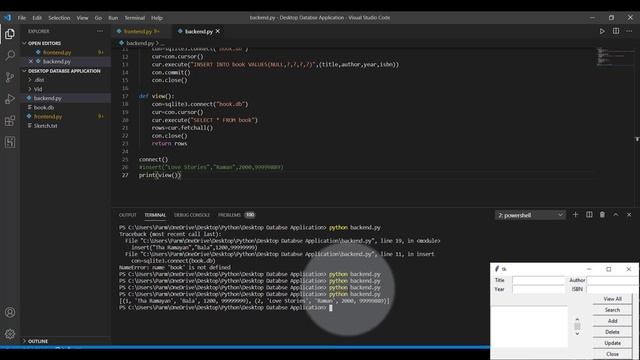Focus the Author input field in tk window

[612, 280]
